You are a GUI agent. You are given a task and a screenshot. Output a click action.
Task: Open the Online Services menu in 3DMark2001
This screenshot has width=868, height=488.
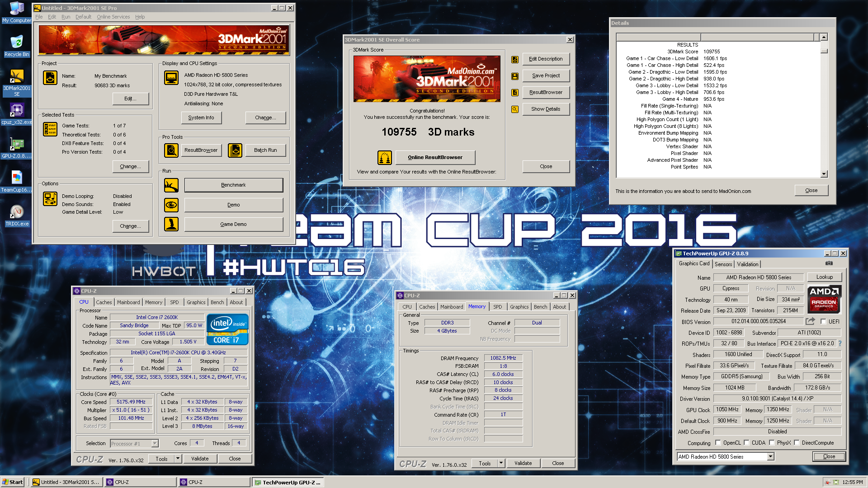pyautogui.click(x=113, y=17)
